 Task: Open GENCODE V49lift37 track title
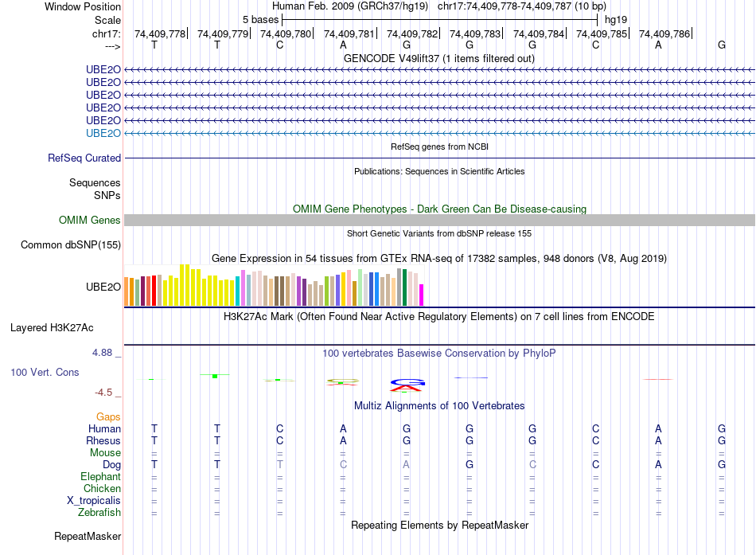click(438, 58)
